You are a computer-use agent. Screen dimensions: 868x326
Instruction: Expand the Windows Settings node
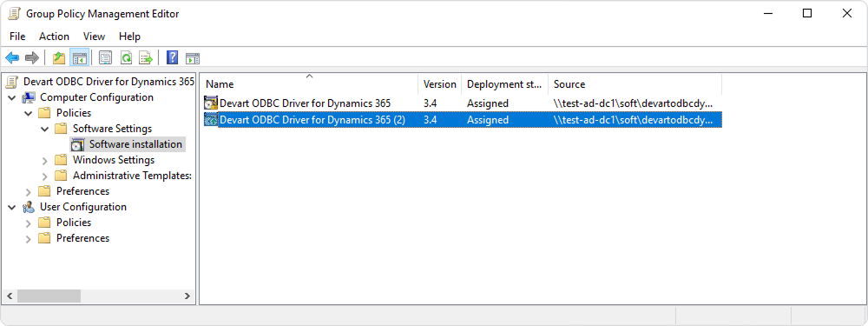[x=45, y=161]
